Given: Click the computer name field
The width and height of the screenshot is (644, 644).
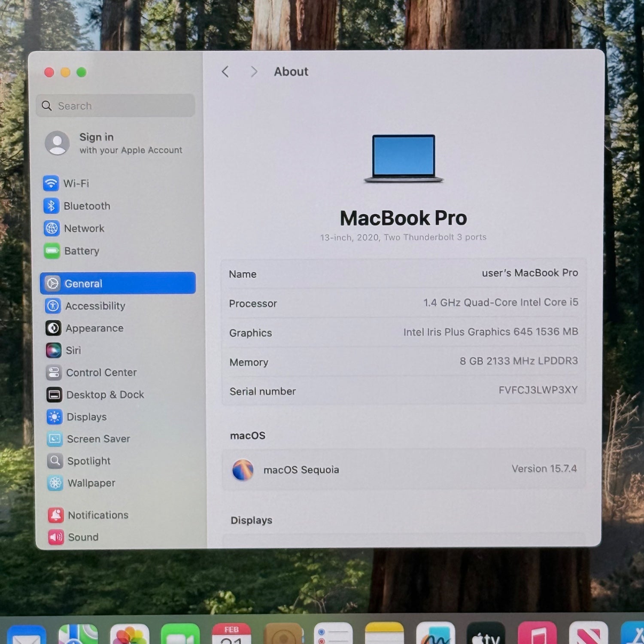Looking at the screenshot, I should point(529,273).
